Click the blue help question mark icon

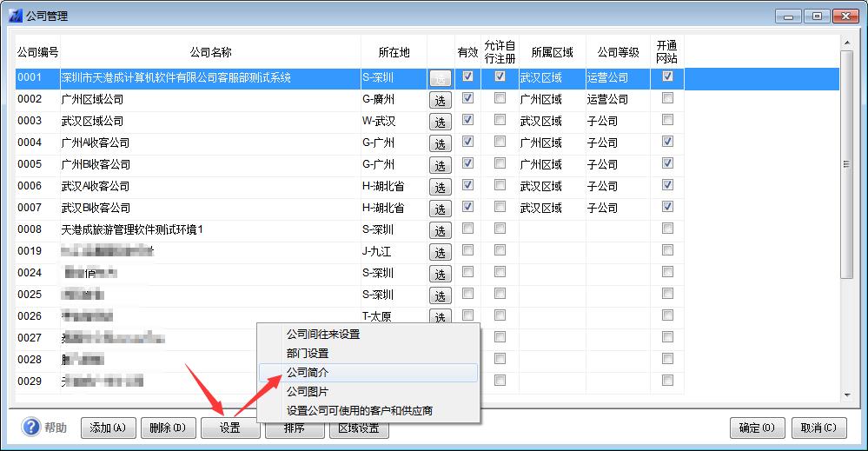click(x=31, y=428)
